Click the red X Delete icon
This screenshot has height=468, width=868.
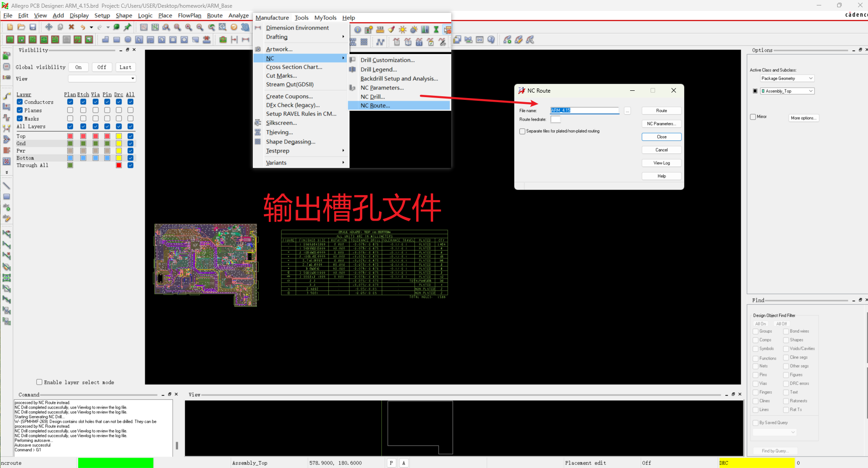pos(71,27)
